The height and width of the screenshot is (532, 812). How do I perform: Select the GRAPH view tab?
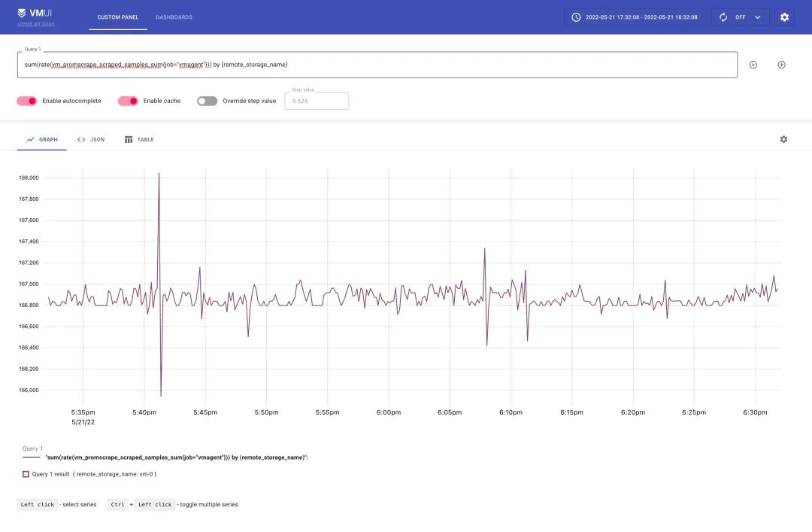pyautogui.click(x=42, y=139)
